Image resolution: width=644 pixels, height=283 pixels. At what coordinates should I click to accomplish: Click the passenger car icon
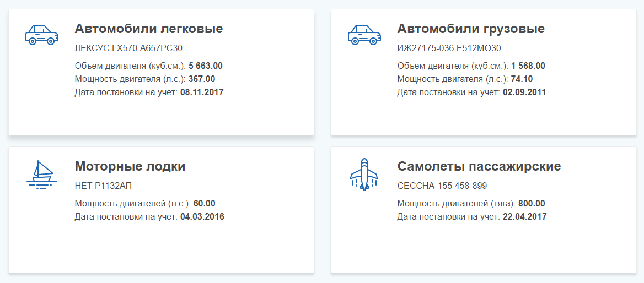click(41, 34)
